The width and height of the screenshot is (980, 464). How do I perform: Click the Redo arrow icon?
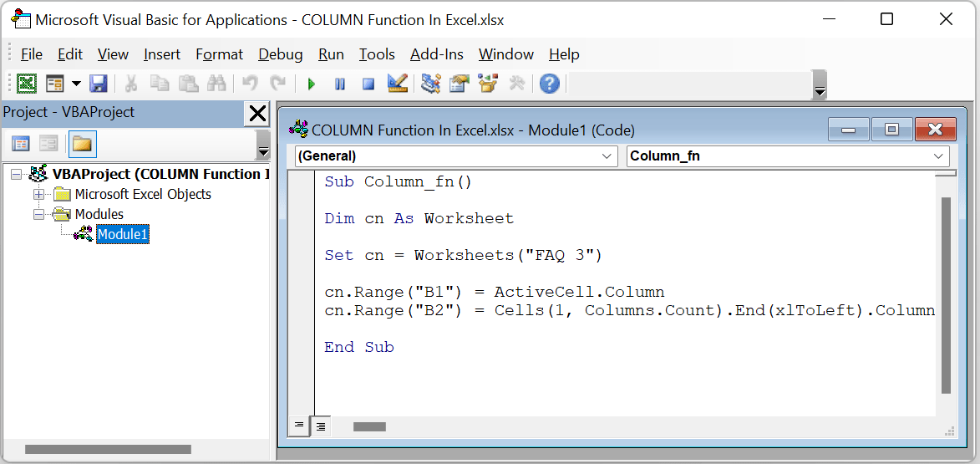[277, 83]
